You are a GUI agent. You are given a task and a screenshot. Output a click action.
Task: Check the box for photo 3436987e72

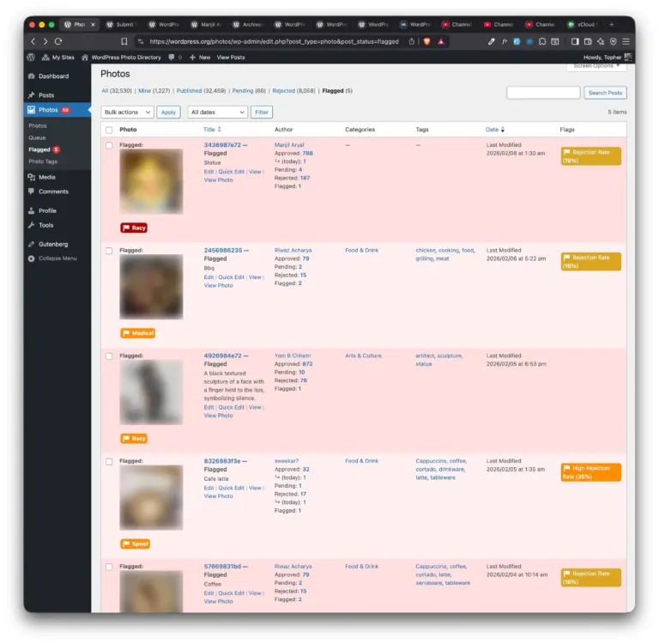coord(109,145)
